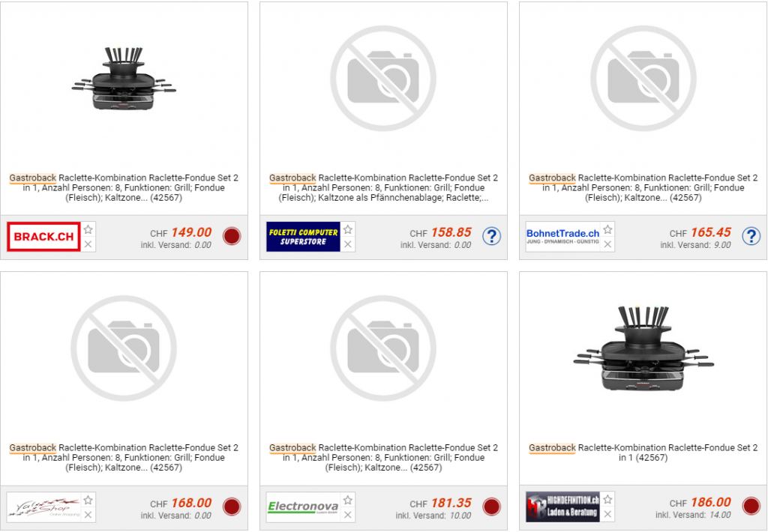Click the red availability dot beside CHF 168.00

coord(232,507)
